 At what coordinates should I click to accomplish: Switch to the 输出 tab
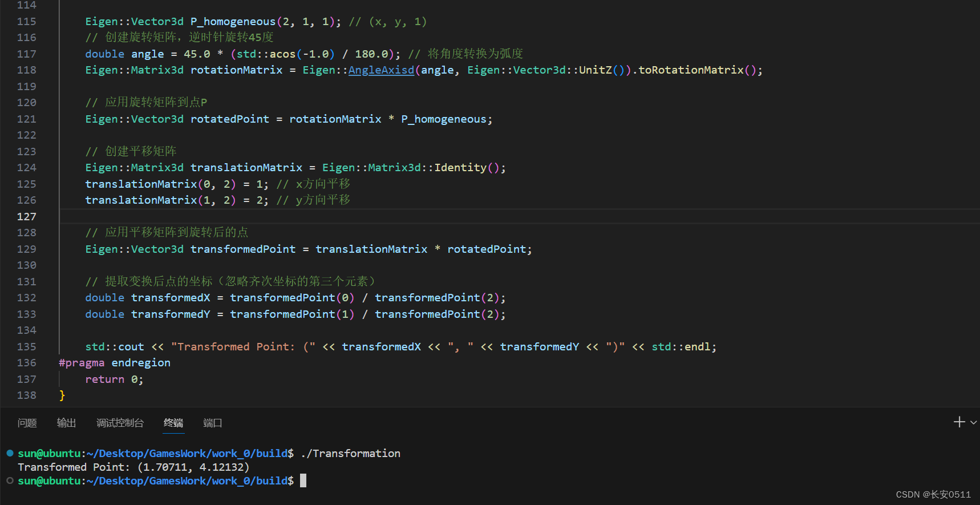pos(66,423)
